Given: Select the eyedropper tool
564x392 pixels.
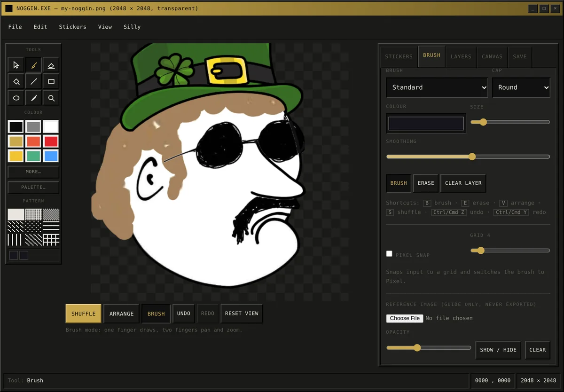Looking at the screenshot, I should pos(33,98).
